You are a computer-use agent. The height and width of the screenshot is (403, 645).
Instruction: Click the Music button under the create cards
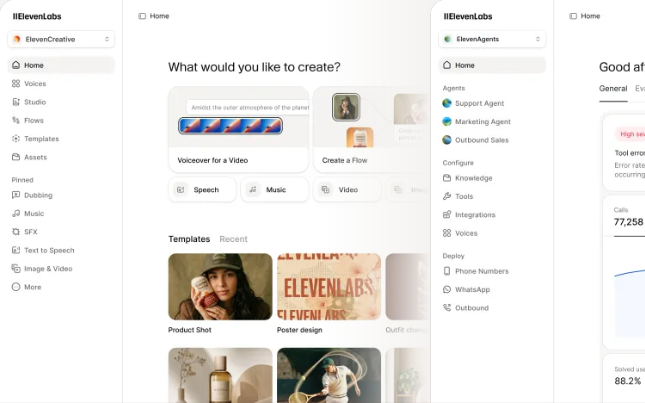coord(275,190)
